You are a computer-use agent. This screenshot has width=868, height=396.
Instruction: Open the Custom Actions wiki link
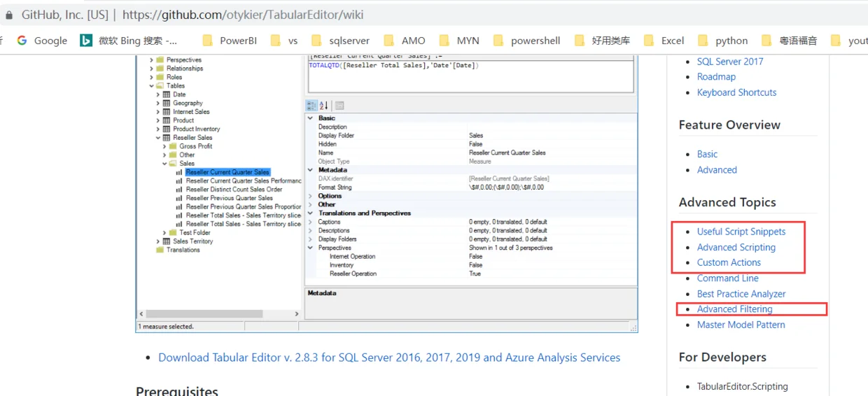729,262
